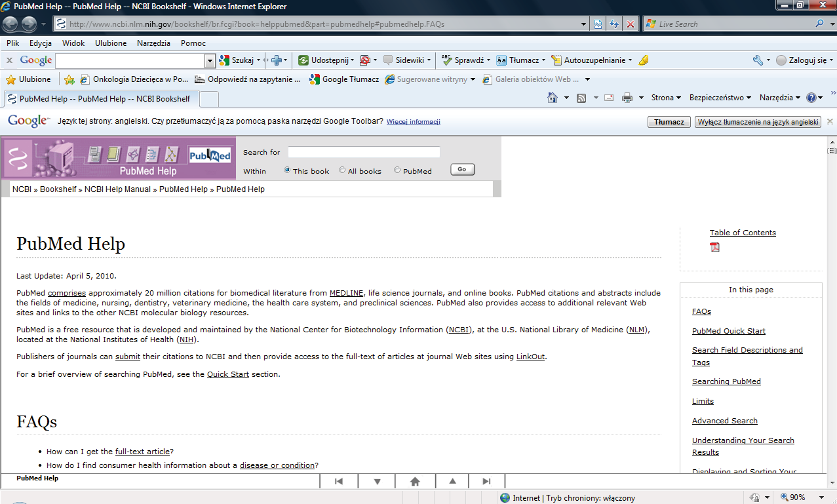Click the RSS feeds icon in command bar

581,98
